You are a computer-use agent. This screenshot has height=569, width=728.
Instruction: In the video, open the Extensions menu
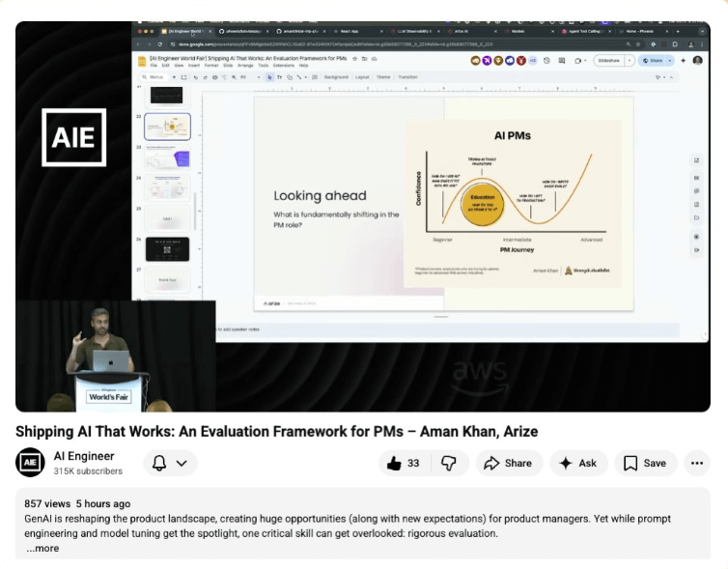284,66
